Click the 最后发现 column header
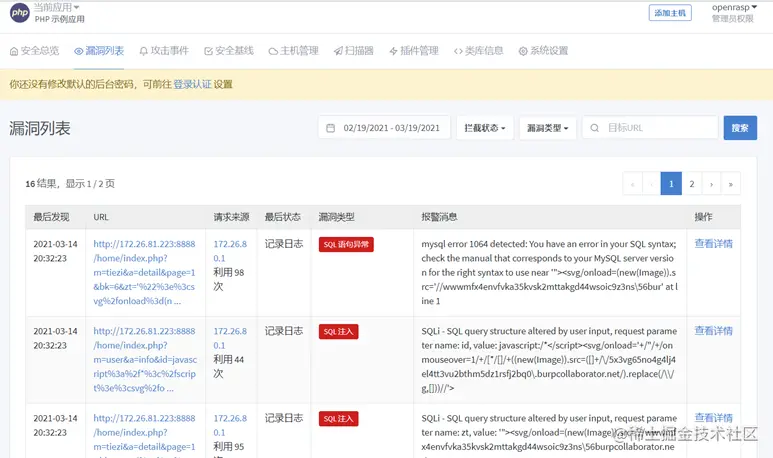This screenshot has width=773, height=458. (51, 217)
